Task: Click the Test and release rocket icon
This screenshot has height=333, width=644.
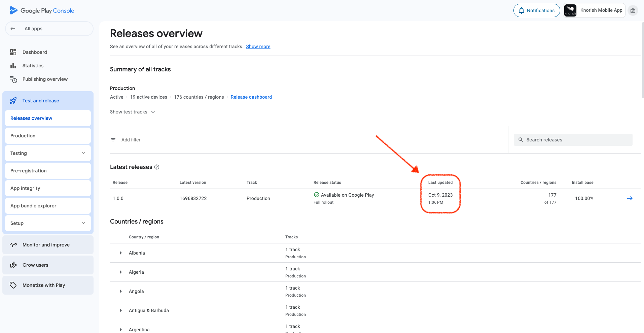Action: (13, 101)
